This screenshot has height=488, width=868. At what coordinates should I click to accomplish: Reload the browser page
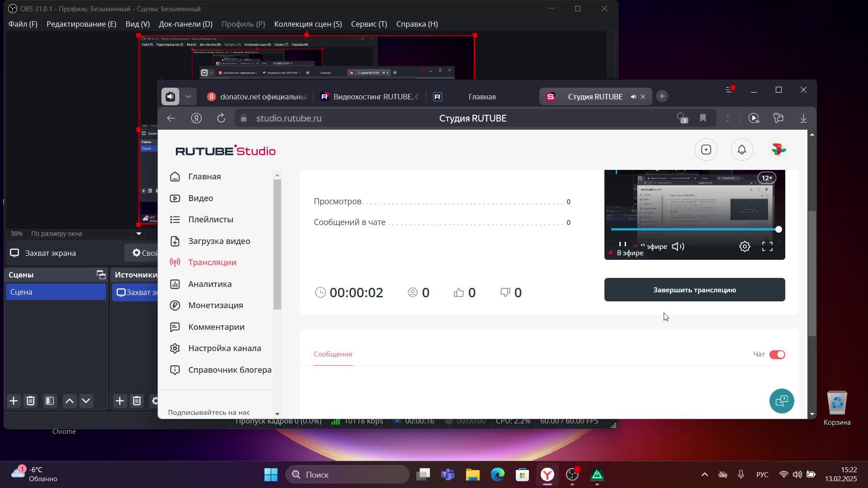coord(221,118)
